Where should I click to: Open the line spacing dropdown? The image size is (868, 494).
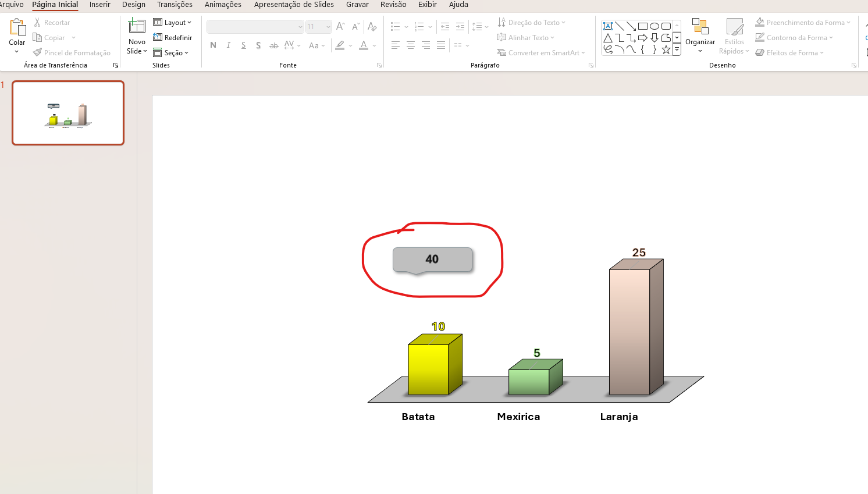pyautogui.click(x=481, y=27)
